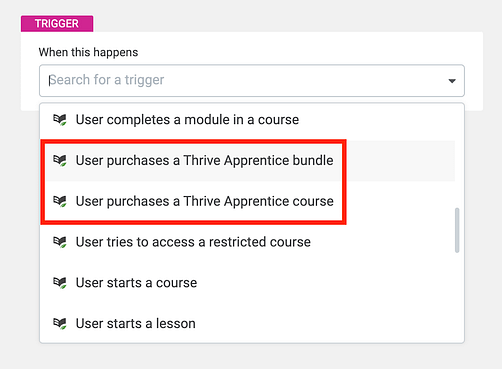The height and width of the screenshot is (369, 502).
Task: Click the dropdown list scrollbar thumb
Action: 457,230
